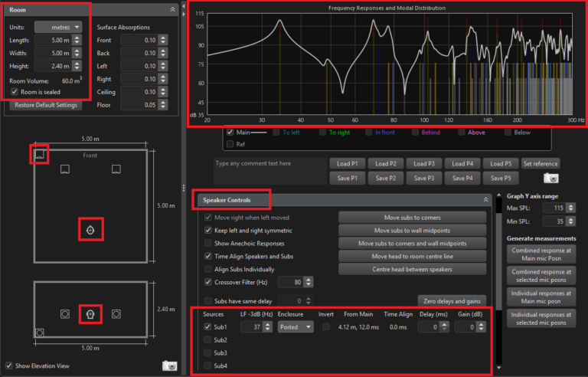This screenshot has width=588, height=377.
Task: Click the camera icon below the elevation view
Action: [170, 366]
